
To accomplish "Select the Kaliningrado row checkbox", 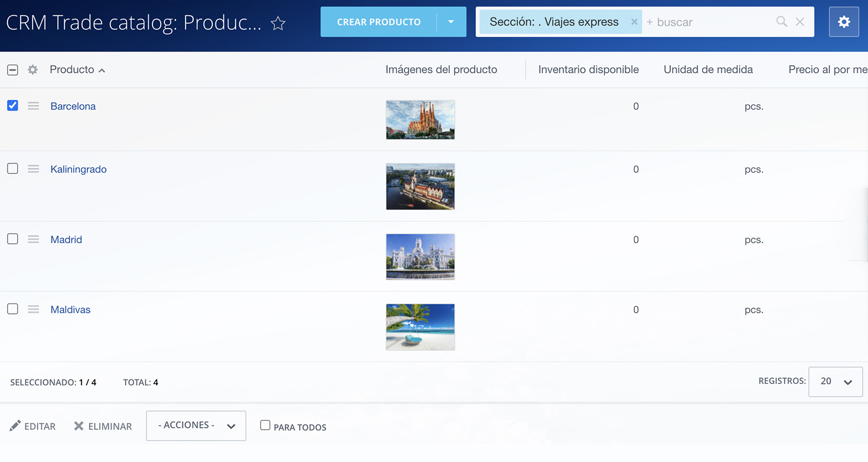I will pos(12,169).
